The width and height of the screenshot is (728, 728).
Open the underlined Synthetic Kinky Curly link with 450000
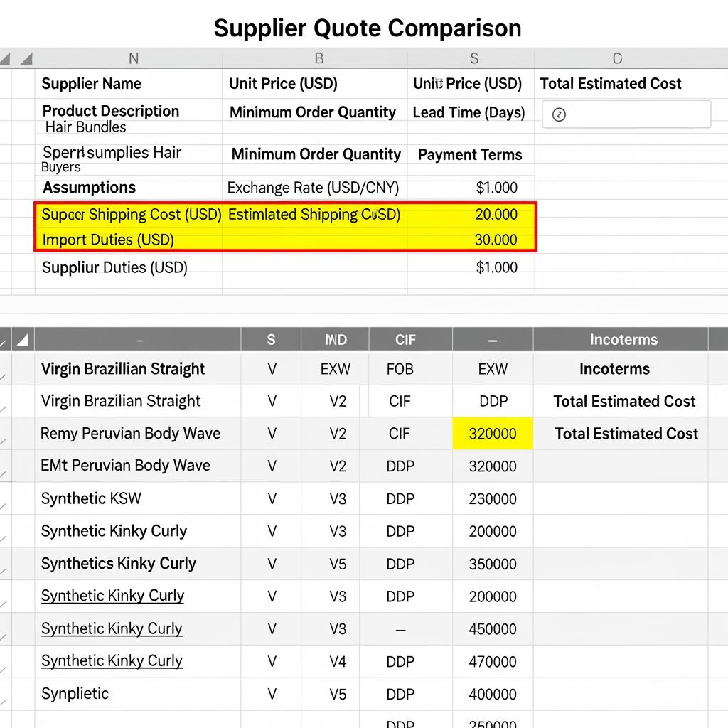112,628
